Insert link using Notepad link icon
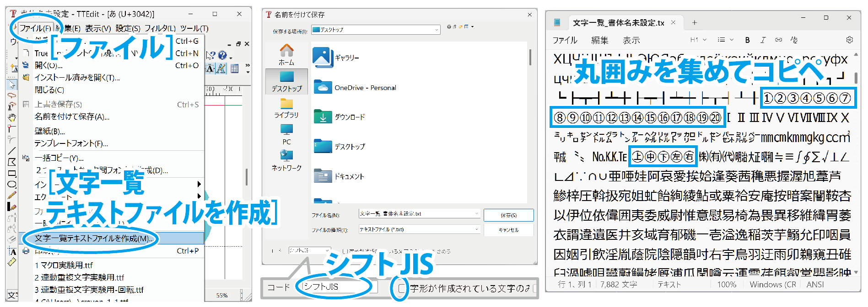 (x=778, y=40)
